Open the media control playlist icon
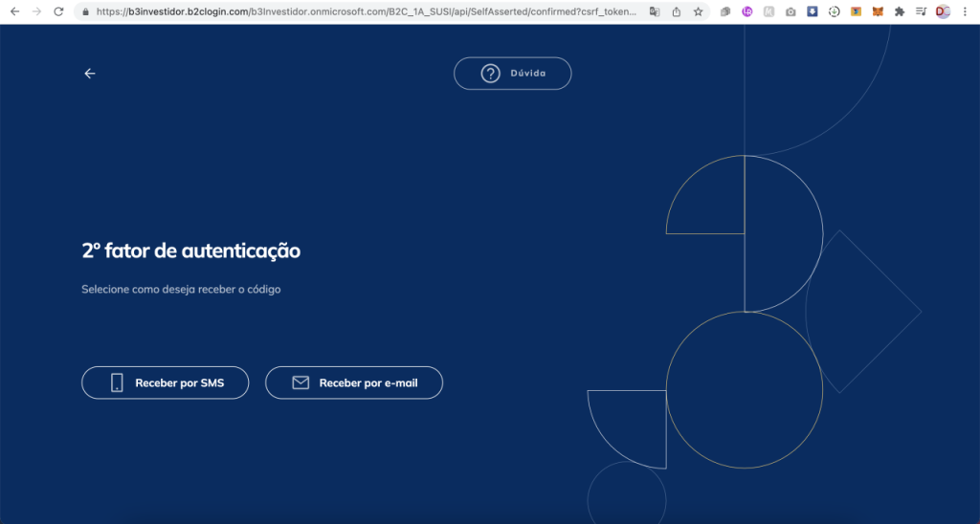 pos(921,12)
